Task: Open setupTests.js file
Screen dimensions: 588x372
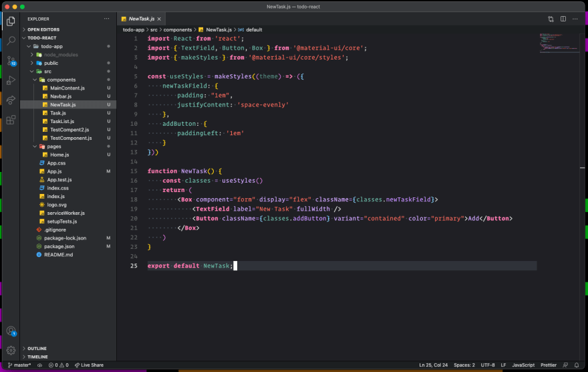Action: [x=68, y=221]
